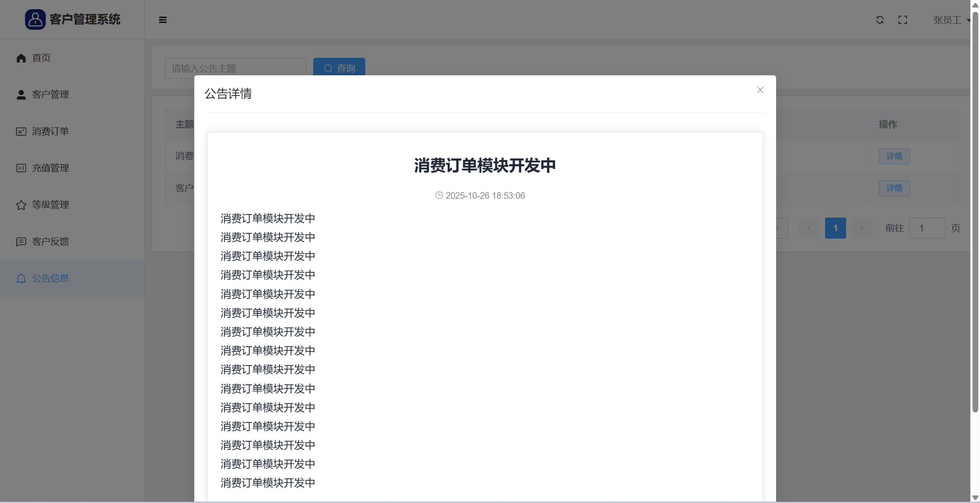This screenshot has width=980, height=503.
Task: Open 等级管理 star menu item
Action: pos(50,205)
